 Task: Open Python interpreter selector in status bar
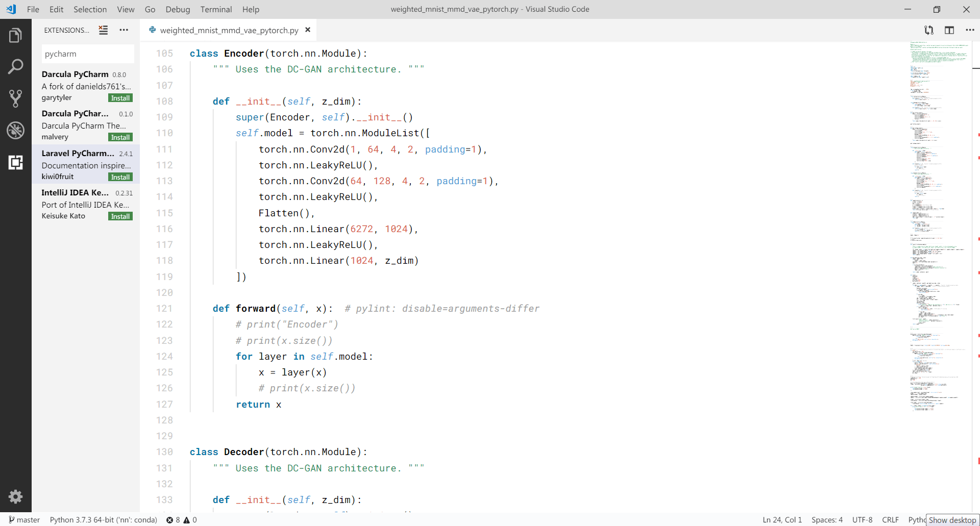[103, 520]
